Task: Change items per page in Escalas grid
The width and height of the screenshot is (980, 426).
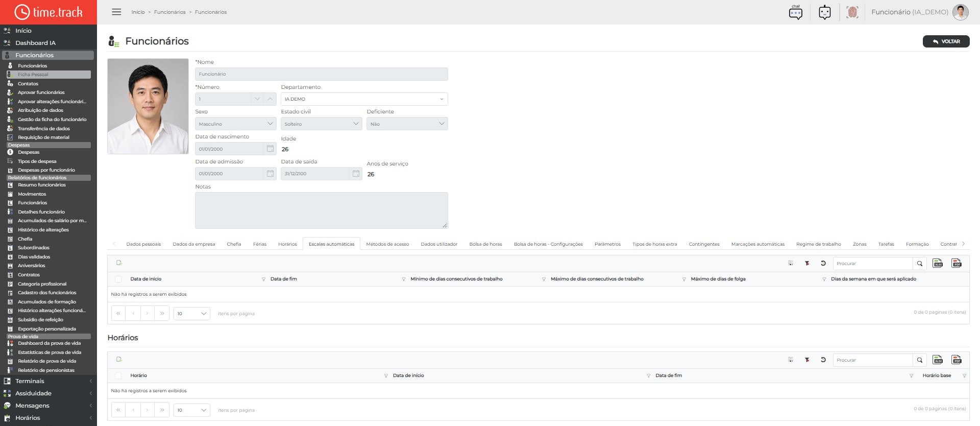Action: 192,313
